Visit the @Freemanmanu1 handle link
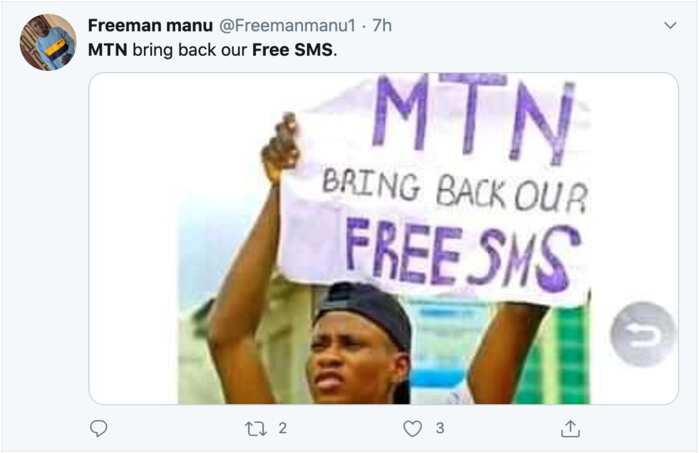700x453 pixels. pos(287,25)
